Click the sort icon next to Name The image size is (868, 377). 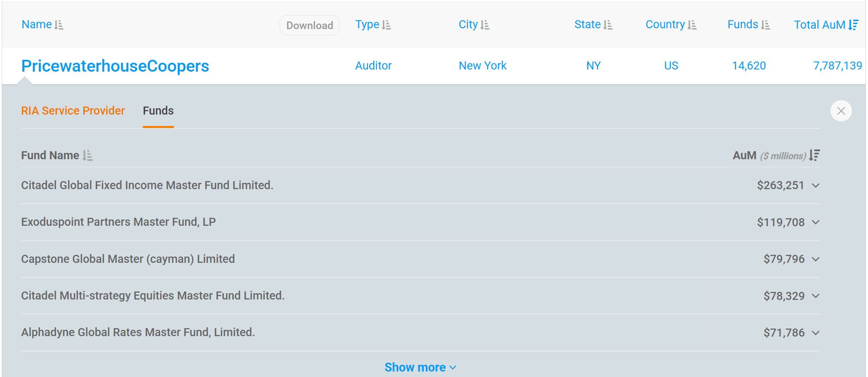pyautogui.click(x=59, y=25)
